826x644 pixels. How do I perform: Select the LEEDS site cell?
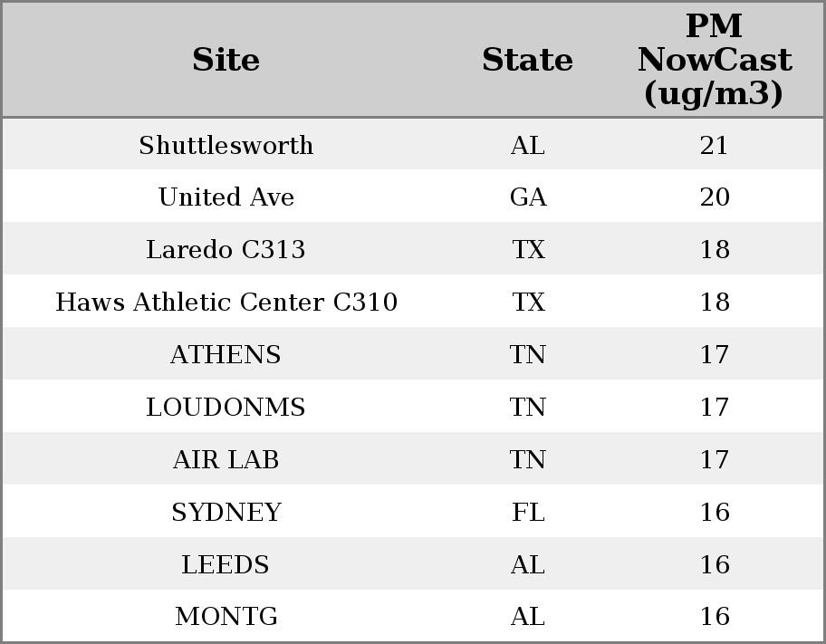(226, 564)
